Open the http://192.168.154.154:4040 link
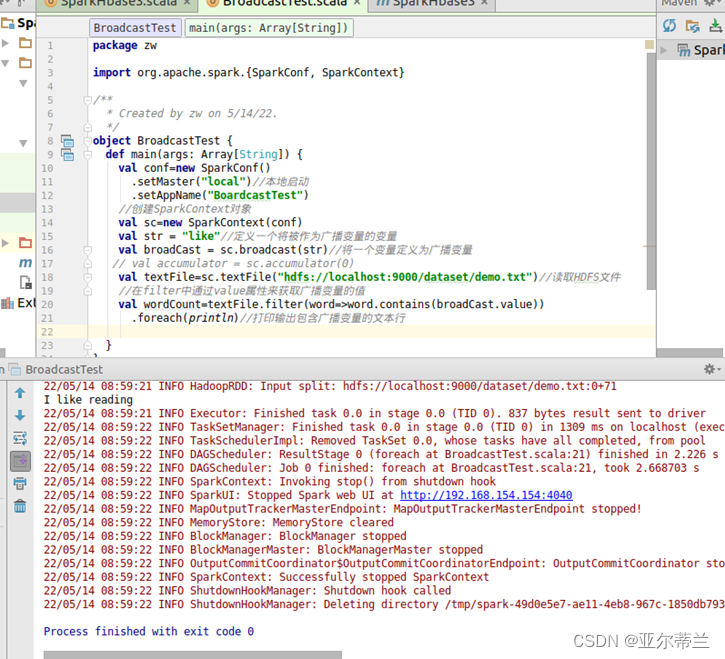725x659 pixels. click(486, 495)
